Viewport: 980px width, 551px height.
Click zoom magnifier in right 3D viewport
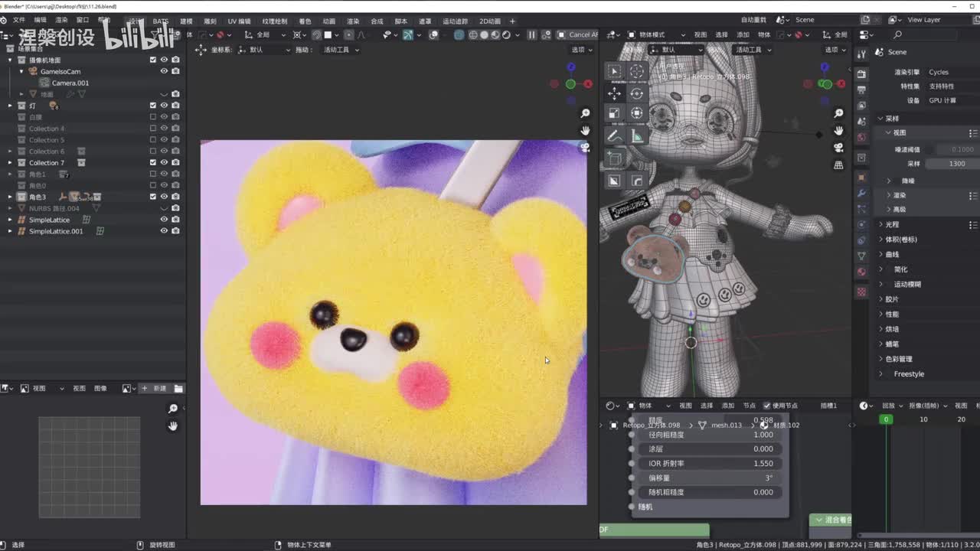(x=838, y=113)
